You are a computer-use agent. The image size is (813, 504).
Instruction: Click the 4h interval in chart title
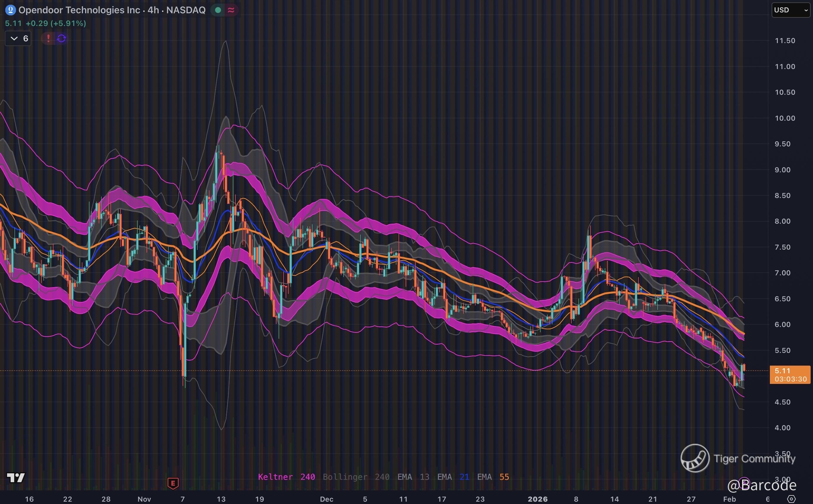coord(153,10)
